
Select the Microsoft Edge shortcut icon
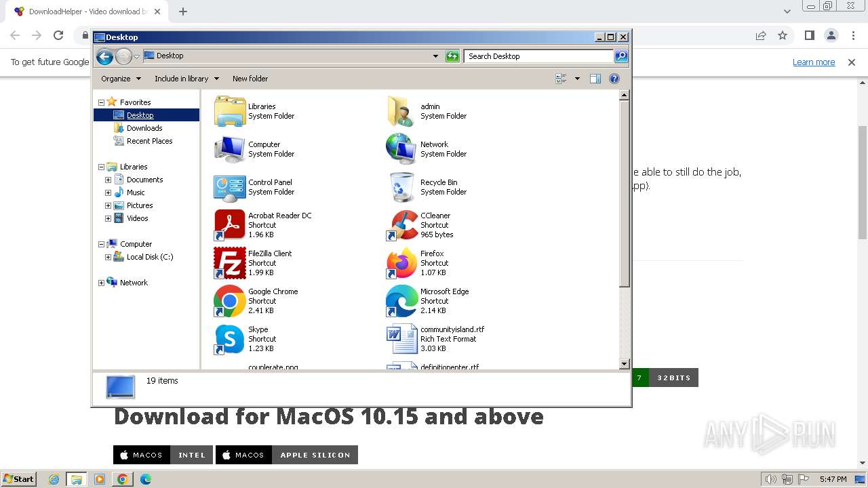(x=401, y=301)
